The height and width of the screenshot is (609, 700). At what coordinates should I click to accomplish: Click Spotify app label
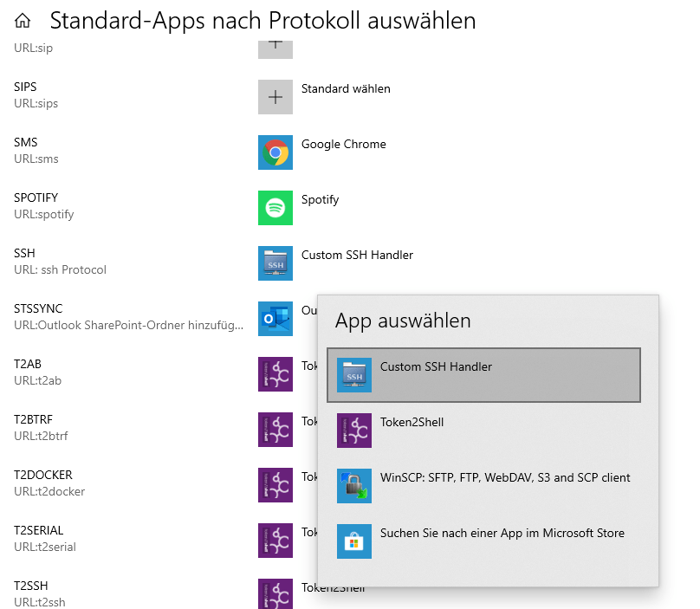point(320,200)
